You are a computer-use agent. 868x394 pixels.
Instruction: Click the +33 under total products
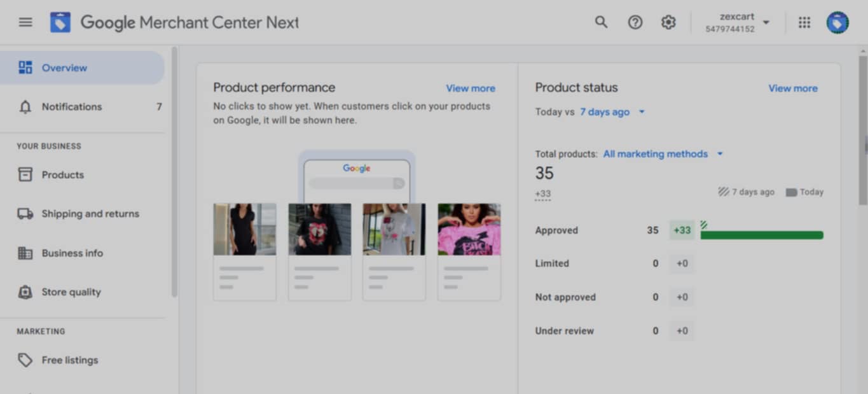(x=543, y=194)
